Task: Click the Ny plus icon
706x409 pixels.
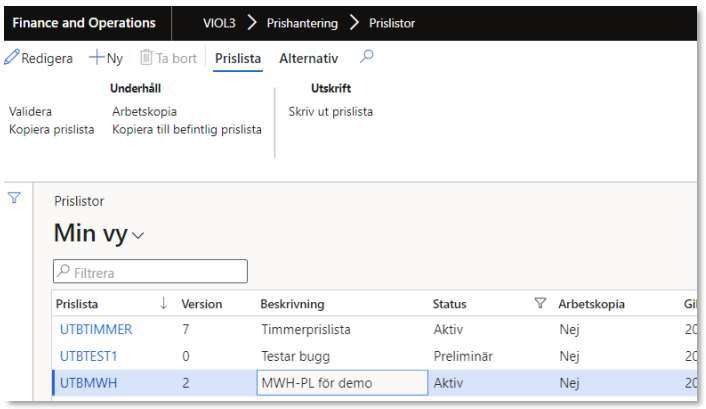Action: tap(96, 58)
